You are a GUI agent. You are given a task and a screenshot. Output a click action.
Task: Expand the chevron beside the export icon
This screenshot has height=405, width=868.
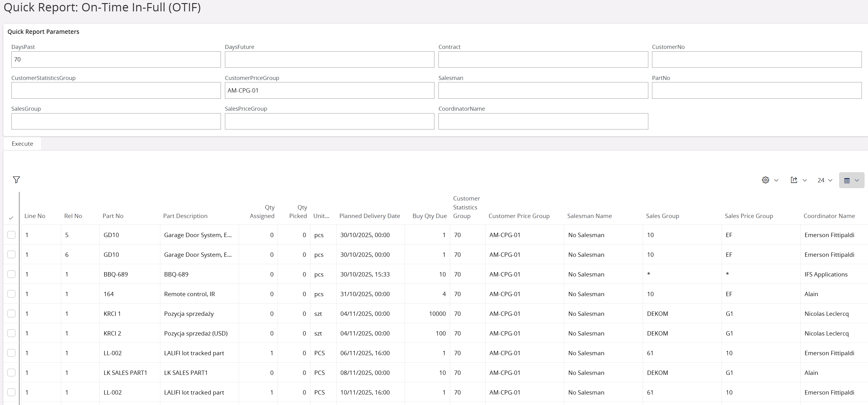pos(805,180)
